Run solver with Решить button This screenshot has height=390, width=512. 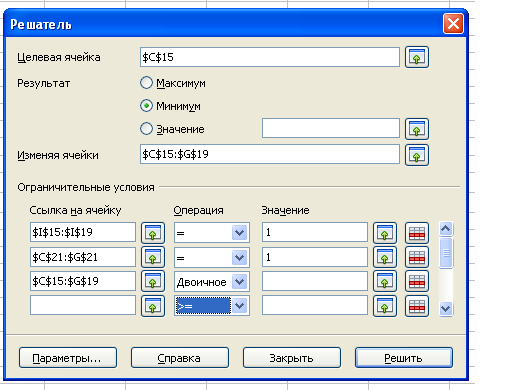coord(404,358)
